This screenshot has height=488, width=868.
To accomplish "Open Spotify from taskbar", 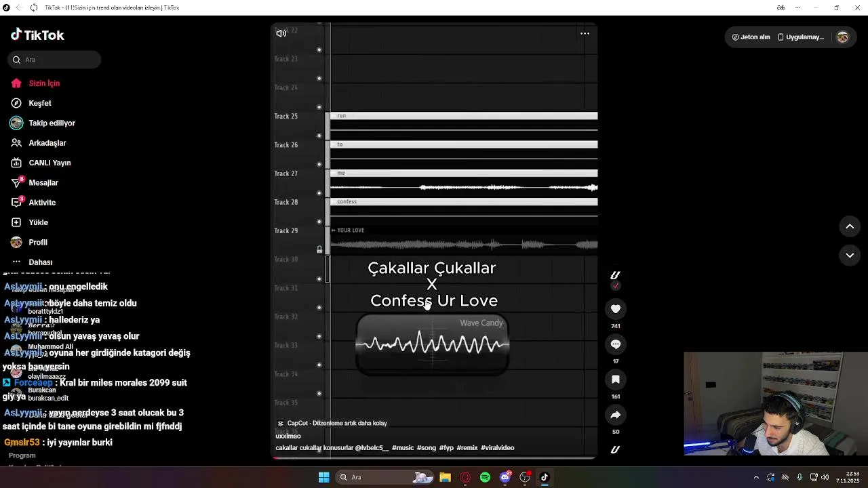I will (x=485, y=477).
